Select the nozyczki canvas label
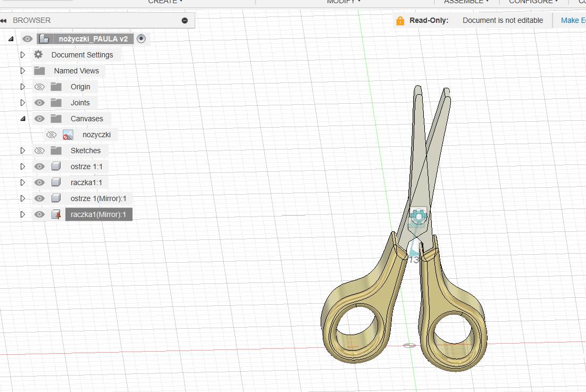586x392 pixels. 96,135
